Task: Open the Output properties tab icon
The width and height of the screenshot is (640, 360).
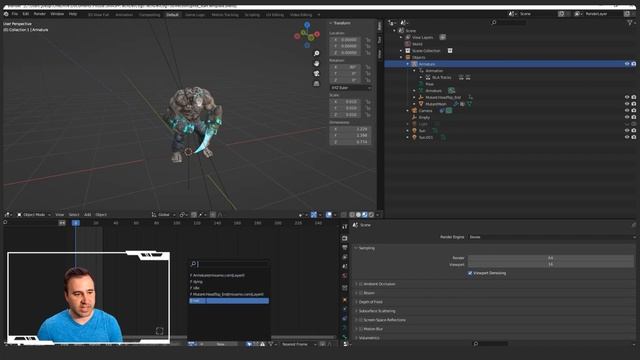Action: 345,247
